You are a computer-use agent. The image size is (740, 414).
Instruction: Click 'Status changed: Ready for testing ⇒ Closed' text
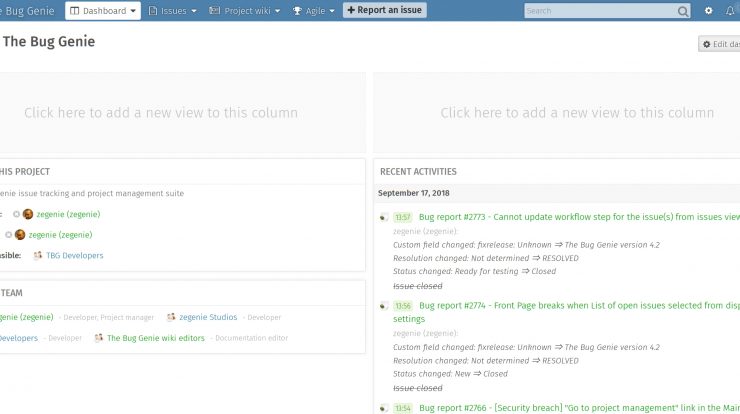[x=474, y=271]
